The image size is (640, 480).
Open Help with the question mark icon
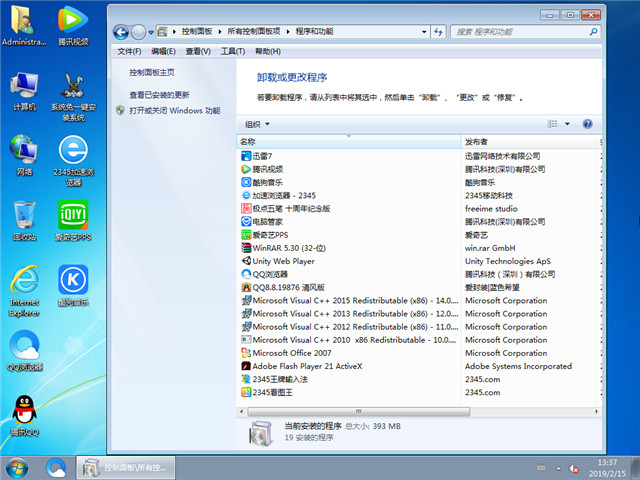coord(587,124)
